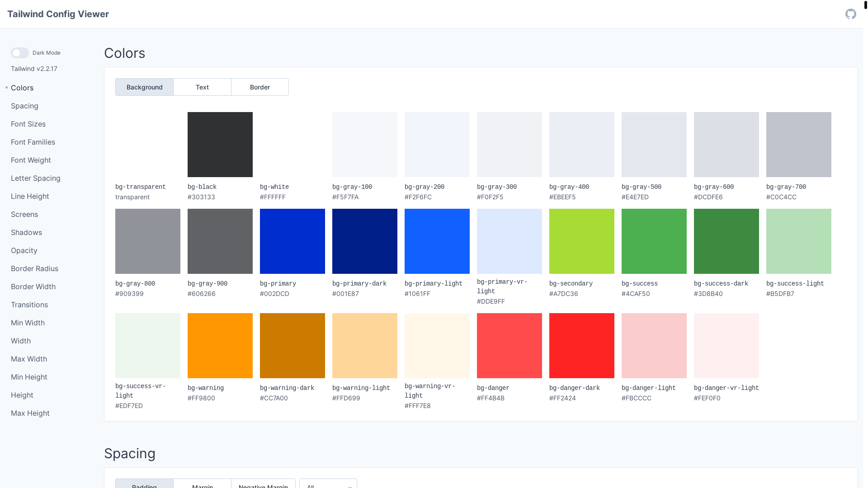Click the #002DCD hex value

[274, 294]
